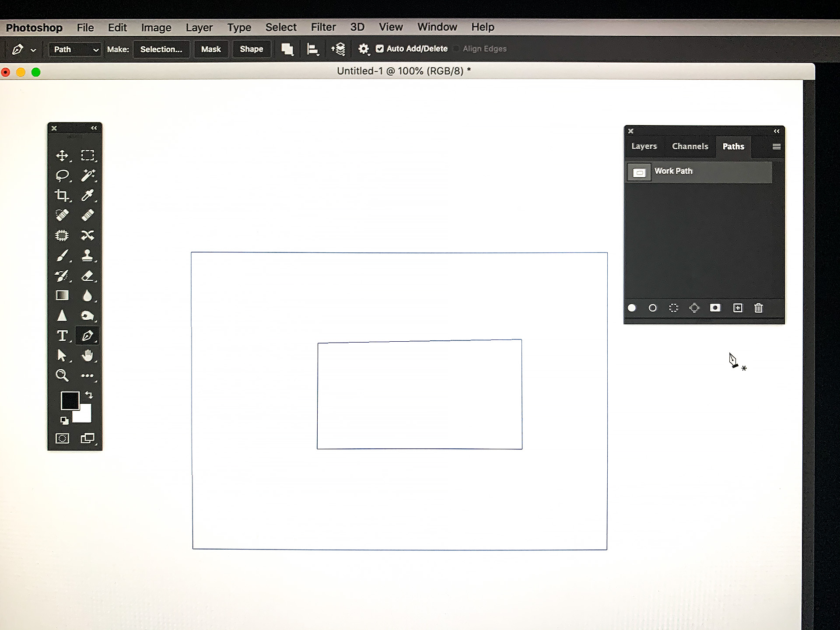Click the Mask button in options bar

211,49
